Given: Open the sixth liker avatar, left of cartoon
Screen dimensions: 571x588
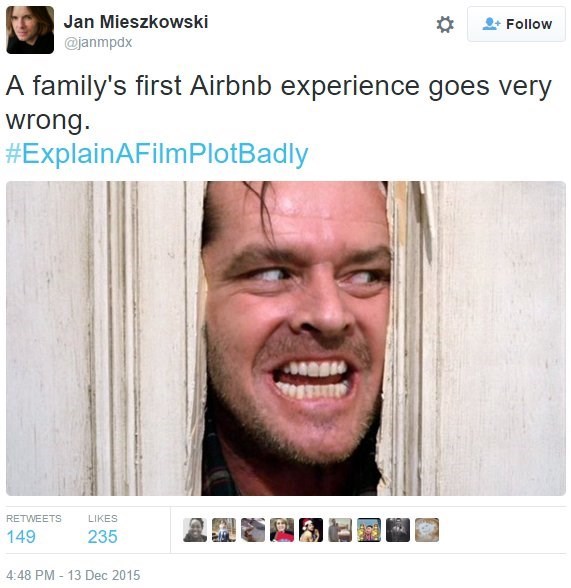Looking at the screenshot, I should pyautogui.click(x=340, y=530).
